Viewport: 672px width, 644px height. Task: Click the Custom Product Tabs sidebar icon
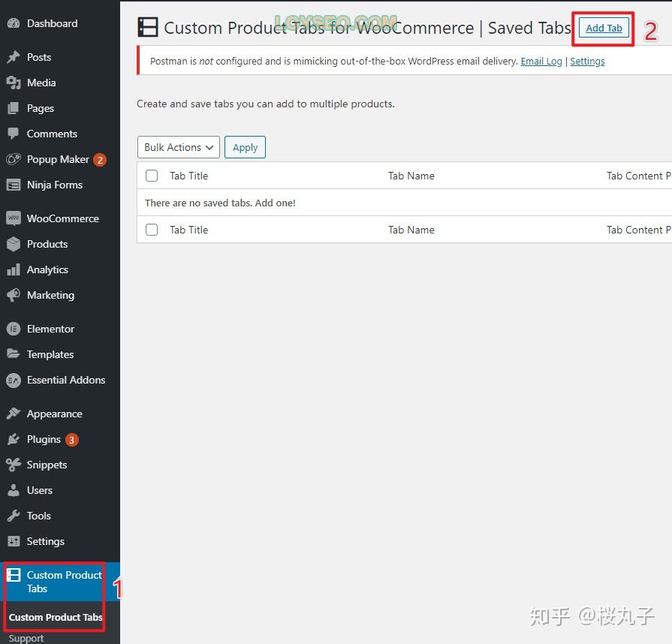[x=14, y=575]
